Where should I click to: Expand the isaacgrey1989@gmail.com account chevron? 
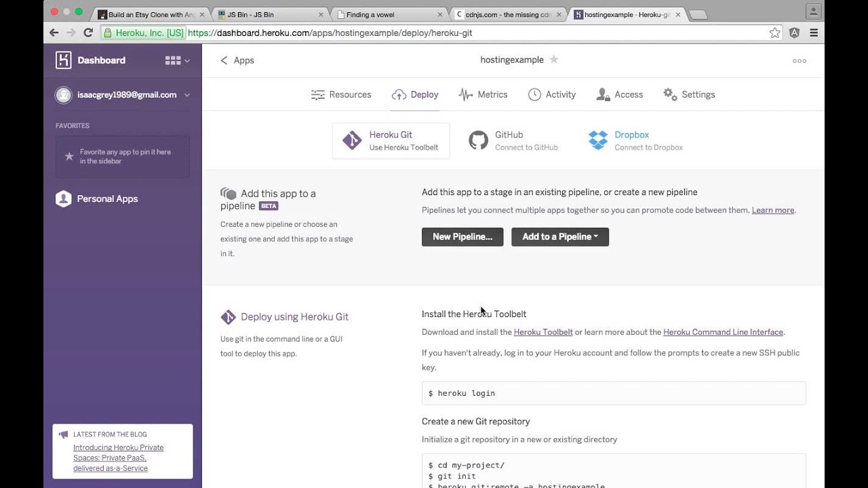(187, 95)
